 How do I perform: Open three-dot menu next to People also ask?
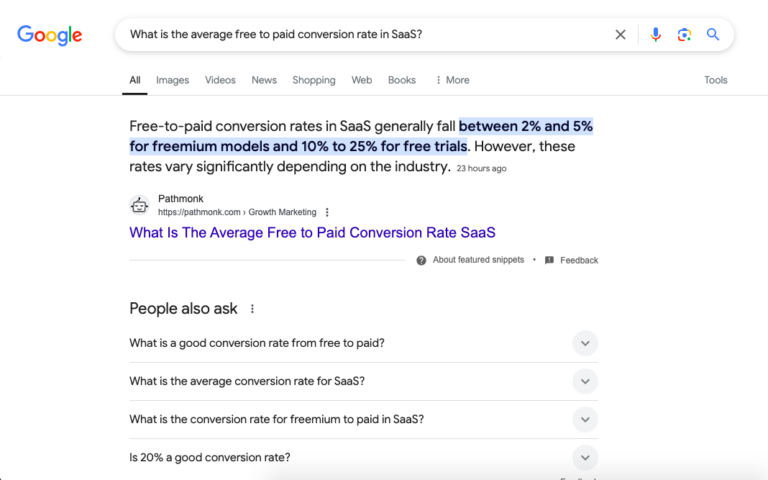[x=252, y=309]
